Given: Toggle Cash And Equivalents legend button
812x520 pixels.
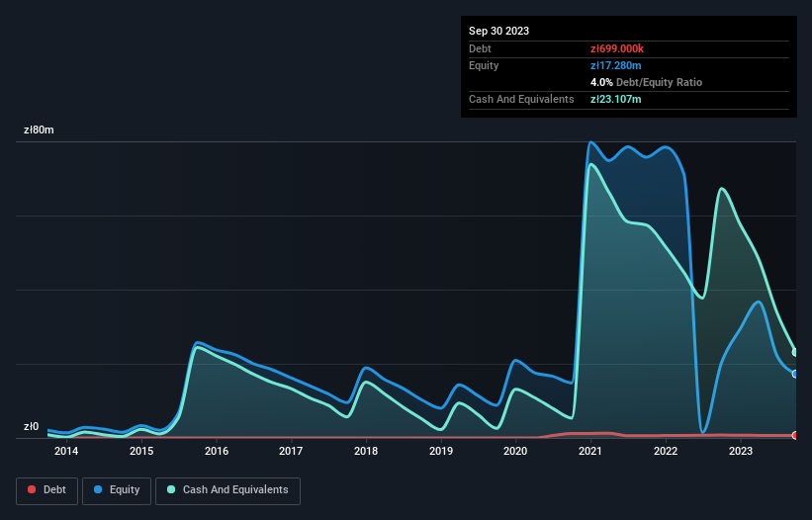Looking at the screenshot, I should coord(227,490).
